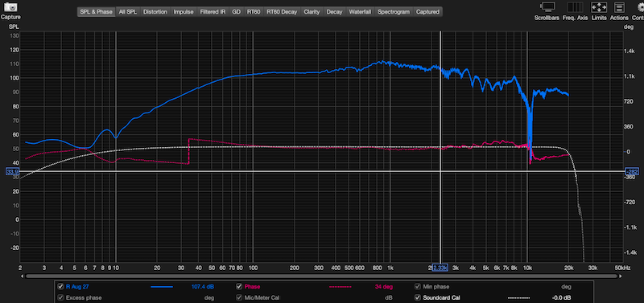The image size is (644, 303).
Task: Select the Captured tab
Action: [x=427, y=12]
